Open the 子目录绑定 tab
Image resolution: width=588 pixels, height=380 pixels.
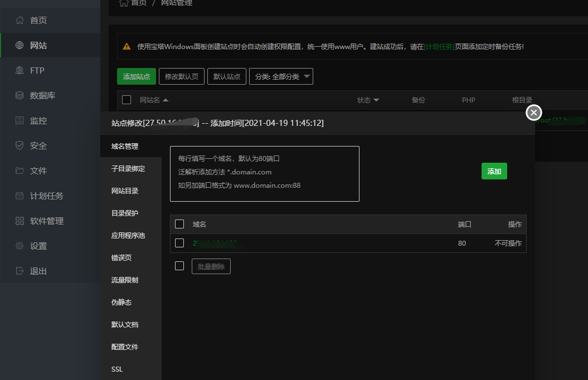(131, 169)
